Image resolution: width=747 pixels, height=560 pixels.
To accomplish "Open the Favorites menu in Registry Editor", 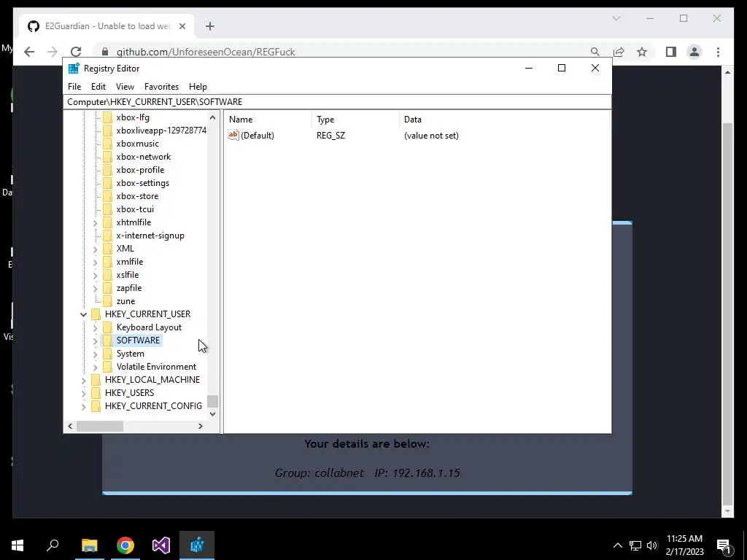I will [161, 87].
